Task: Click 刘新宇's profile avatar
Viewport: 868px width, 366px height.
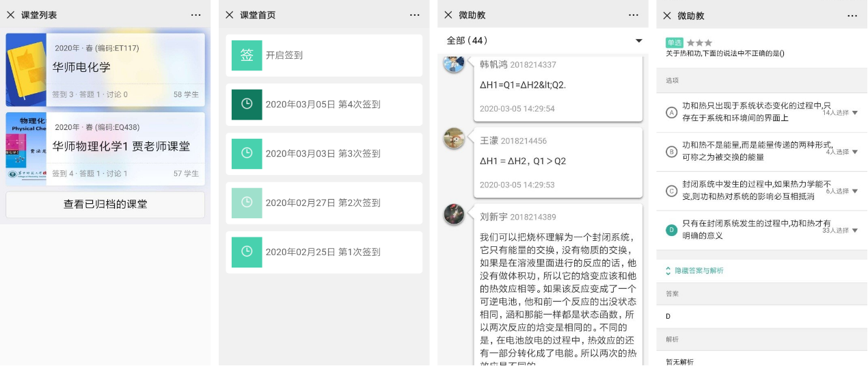Action: [454, 215]
